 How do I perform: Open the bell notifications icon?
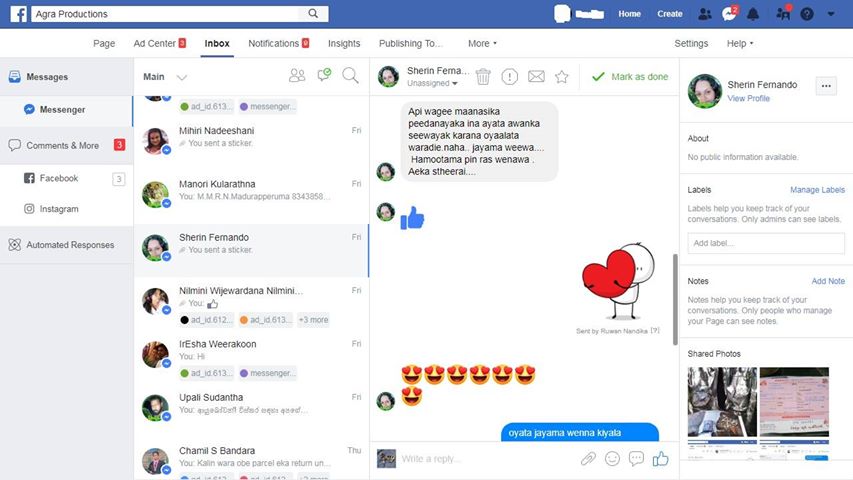click(753, 14)
